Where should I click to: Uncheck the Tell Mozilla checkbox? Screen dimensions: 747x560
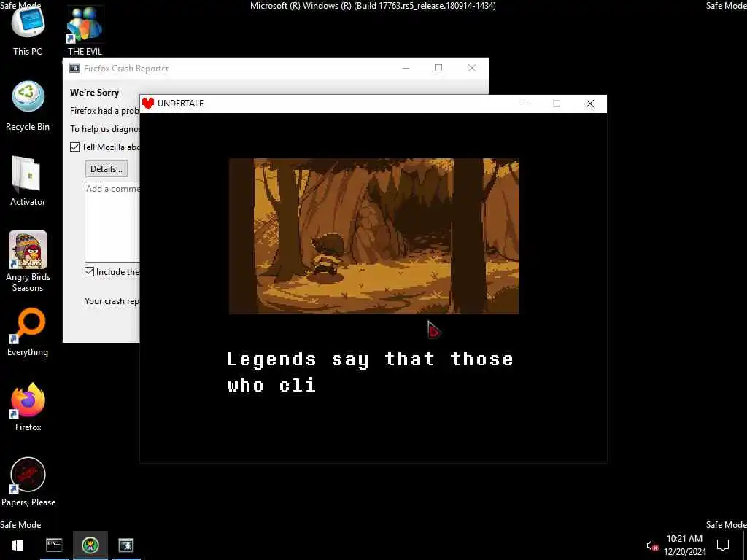point(75,147)
